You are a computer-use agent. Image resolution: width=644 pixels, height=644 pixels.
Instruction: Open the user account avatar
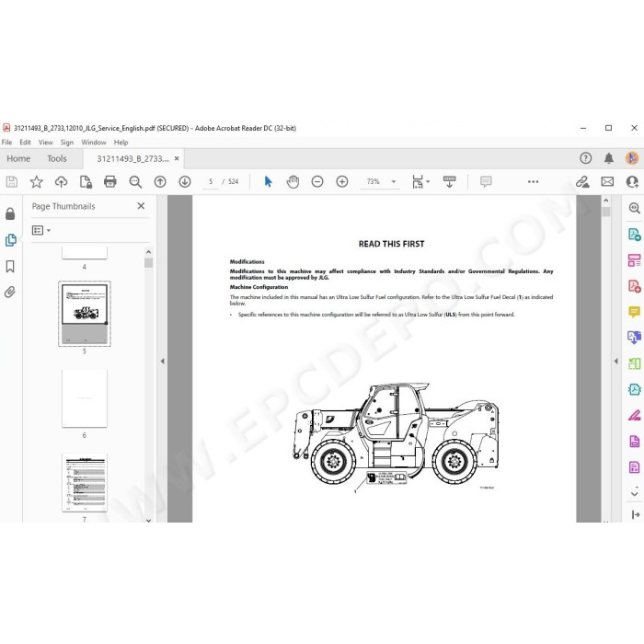632,158
